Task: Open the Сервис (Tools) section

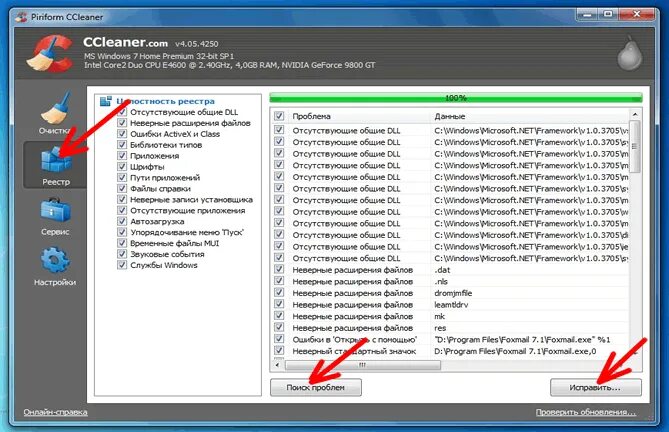Action: 55,217
